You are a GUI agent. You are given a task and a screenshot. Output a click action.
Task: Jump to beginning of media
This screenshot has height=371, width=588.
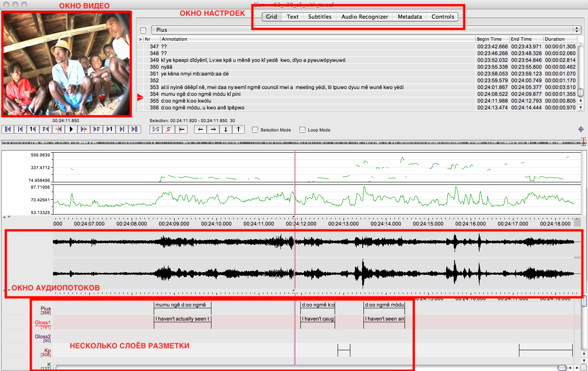pyautogui.click(x=8, y=129)
